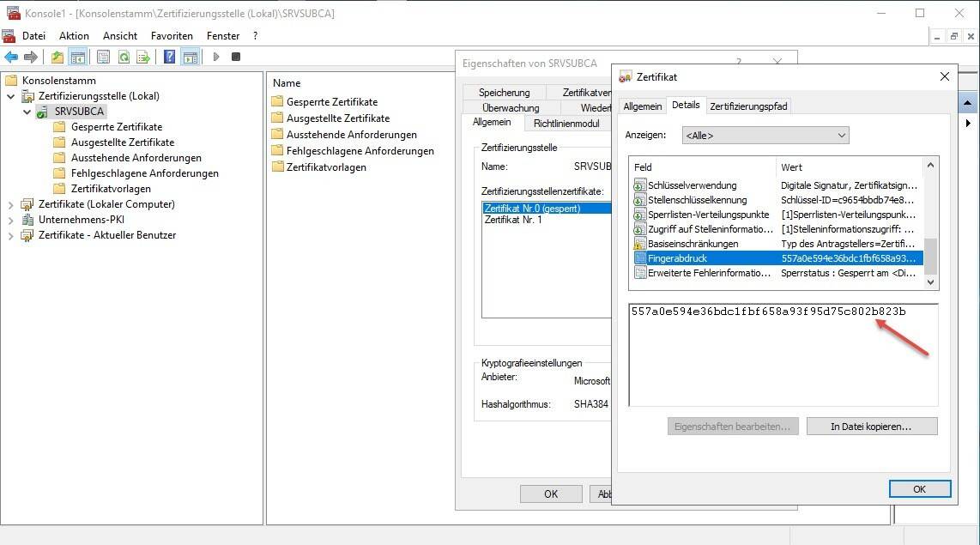Open the Aktion menu
Viewport: 980px width, 545px height.
[x=74, y=36]
